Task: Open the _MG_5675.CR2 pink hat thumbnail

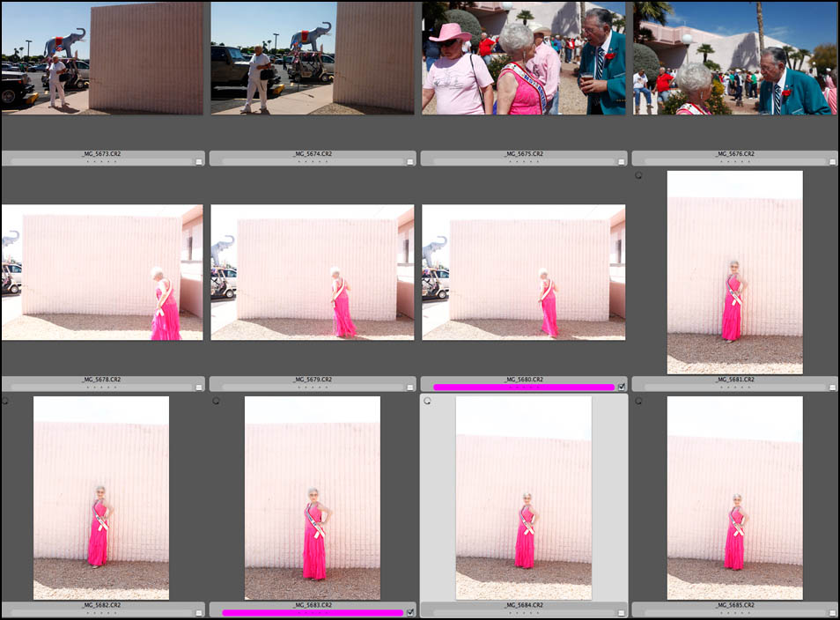Action: 523,58
